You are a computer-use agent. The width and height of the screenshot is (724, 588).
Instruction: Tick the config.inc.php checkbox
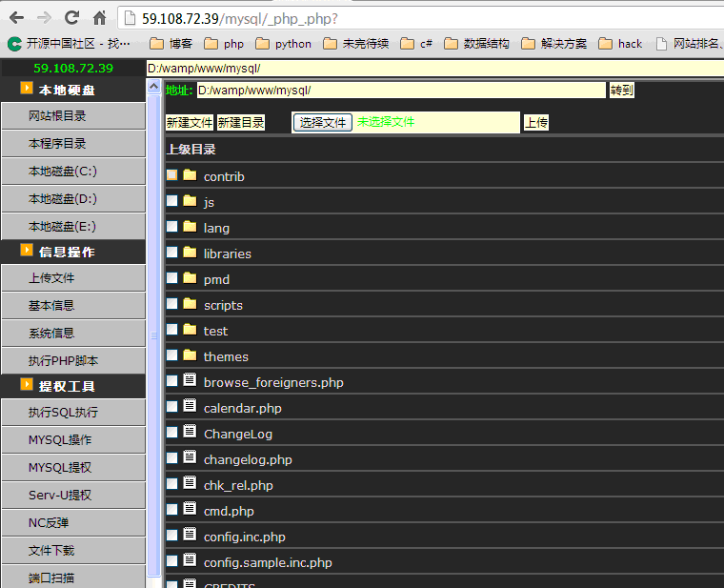[172, 535]
